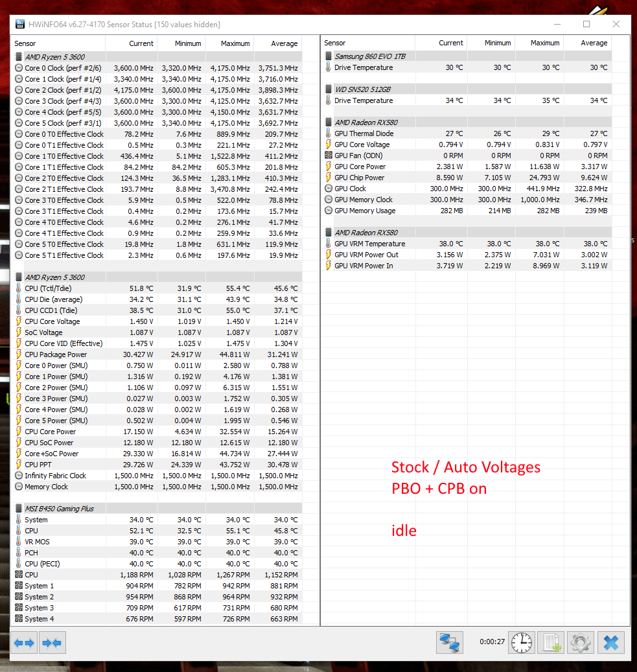Select the Core 5 T1 Effective Clock row

click(x=156, y=255)
